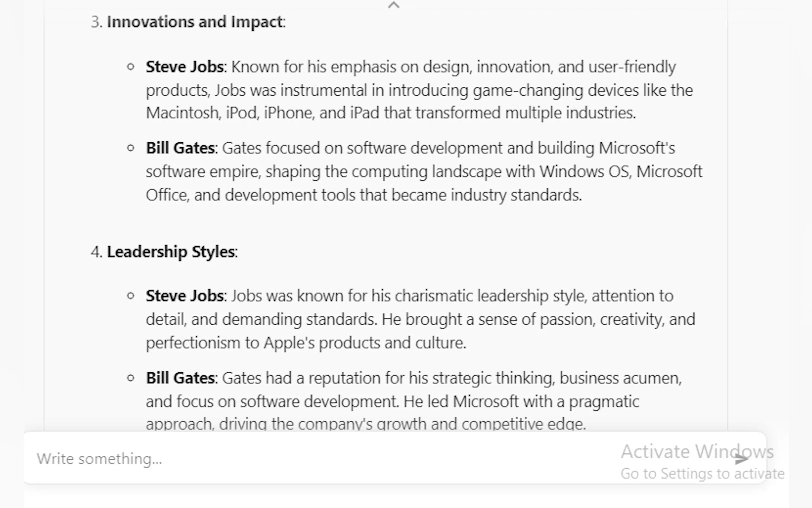Click the list number 4
The height and width of the screenshot is (508, 812).
pyautogui.click(x=96, y=252)
